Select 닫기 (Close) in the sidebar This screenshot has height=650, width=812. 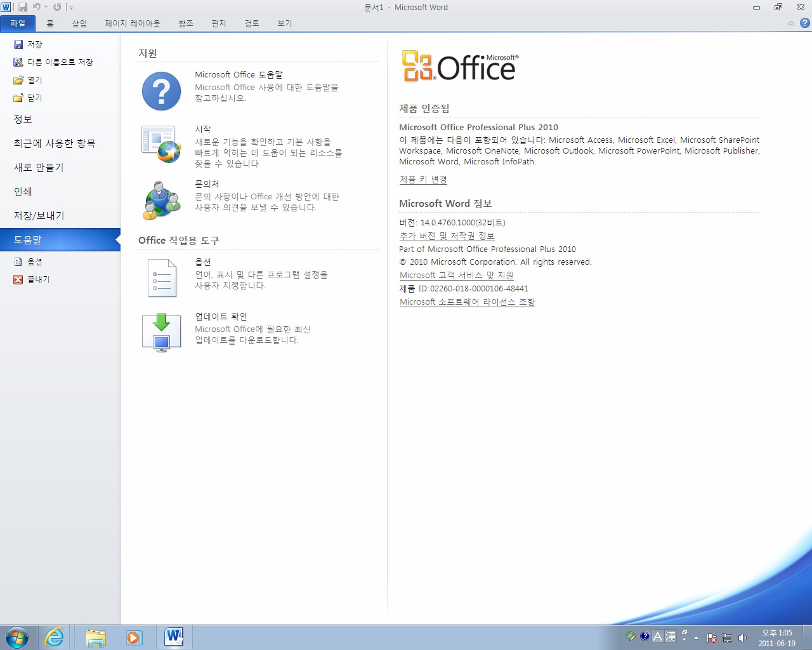click(29, 98)
